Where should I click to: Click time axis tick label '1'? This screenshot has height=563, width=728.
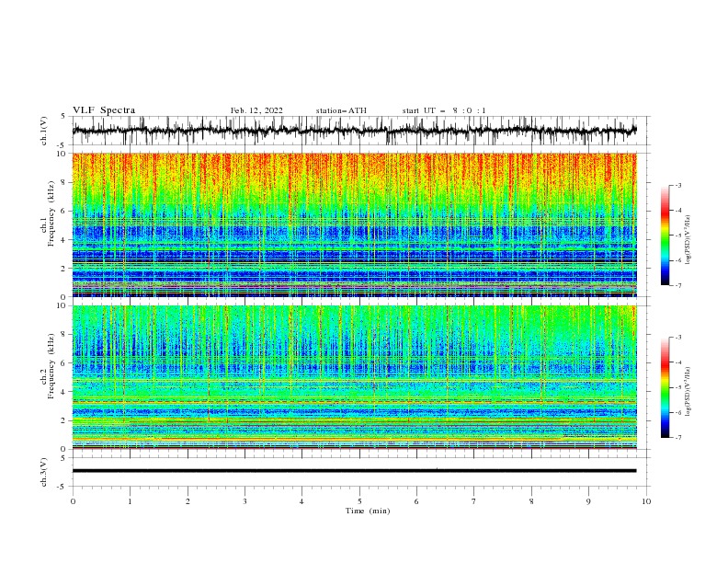click(130, 501)
